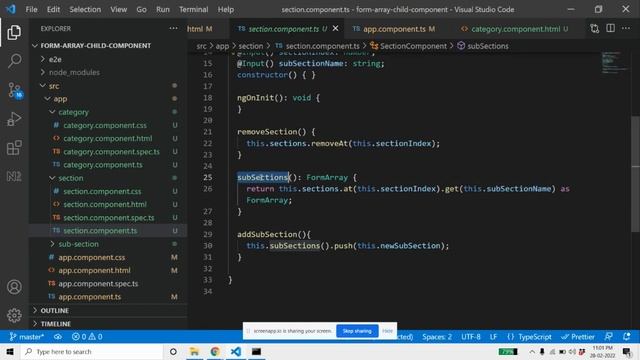
Task: Close the section.component.ts tab
Action: click(336, 28)
